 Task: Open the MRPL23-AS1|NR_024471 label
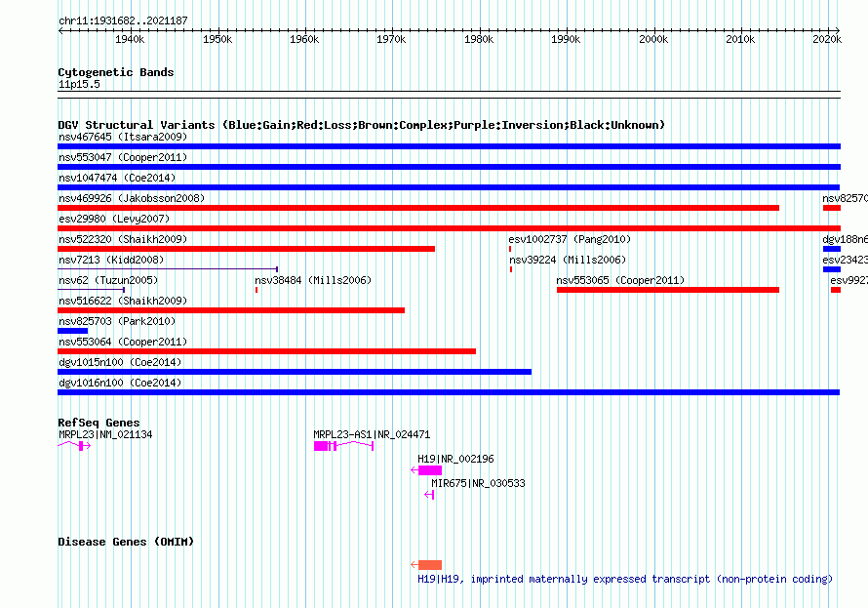pyautogui.click(x=372, y=434)
